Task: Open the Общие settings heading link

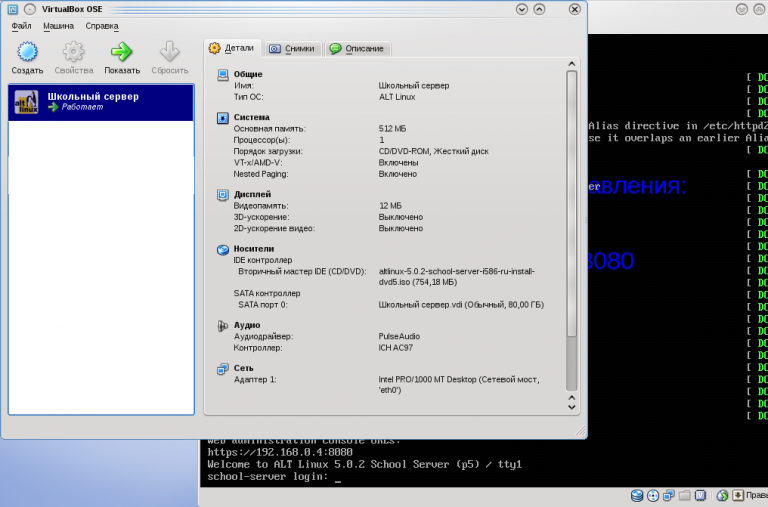Action: pyautogui.click(x=248, y=74)
